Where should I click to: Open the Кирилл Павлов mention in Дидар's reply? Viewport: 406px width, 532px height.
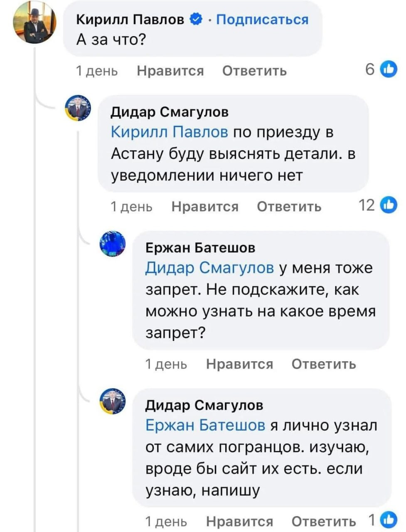(170, 132)
